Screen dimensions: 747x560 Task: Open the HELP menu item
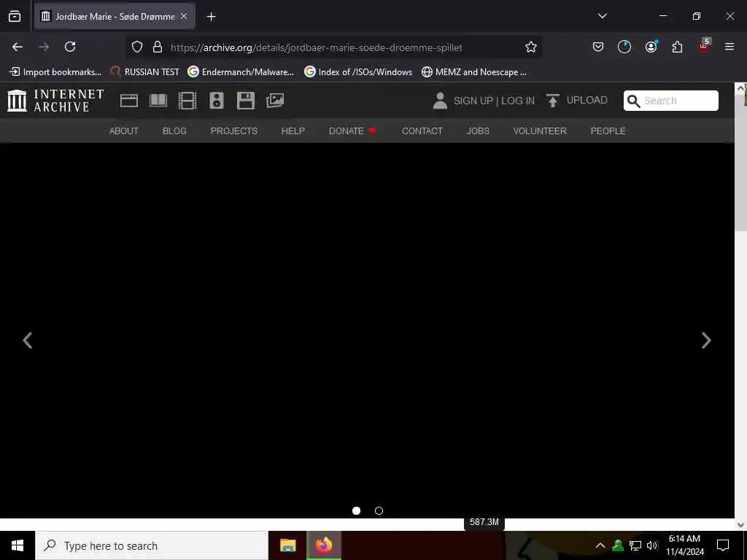[x=293, y=131]
